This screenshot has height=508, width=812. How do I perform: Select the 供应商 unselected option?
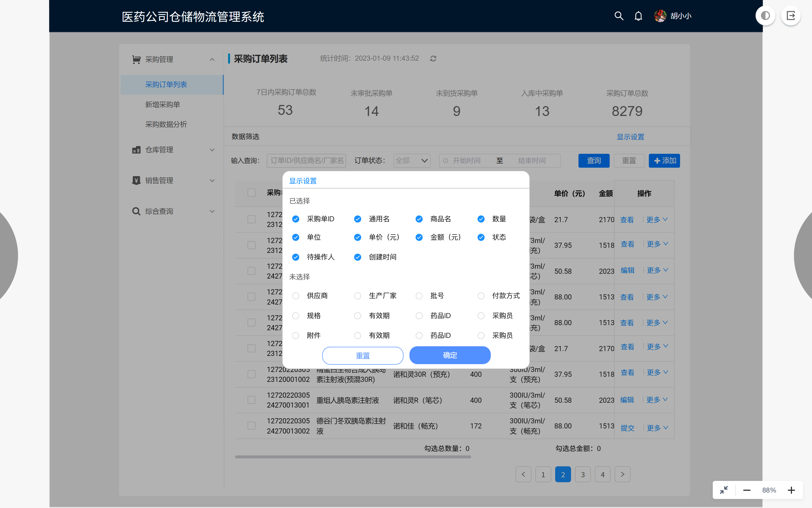pos(295,296)
